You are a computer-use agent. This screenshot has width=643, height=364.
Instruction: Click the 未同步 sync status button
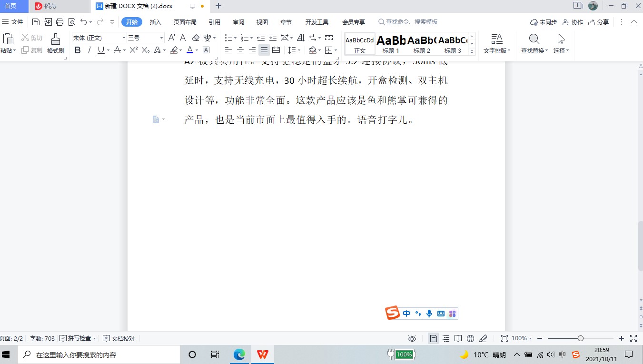pyautogui.click(x=543, y=22)
